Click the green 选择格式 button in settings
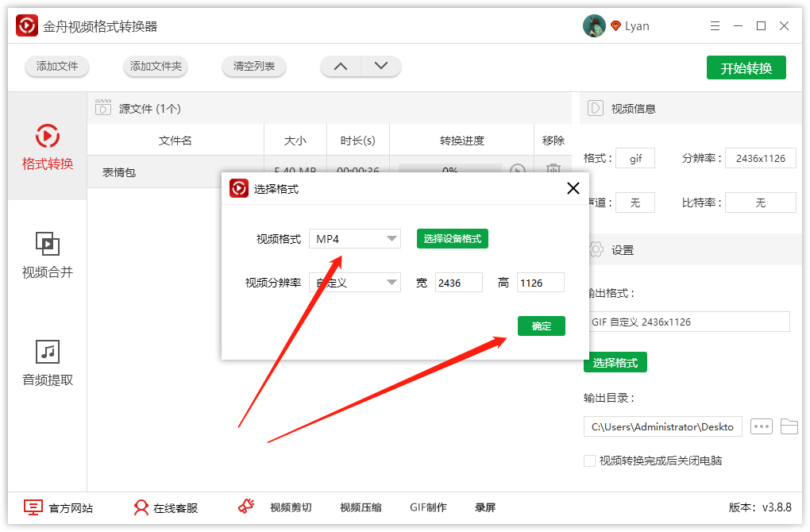 point(615,363)
